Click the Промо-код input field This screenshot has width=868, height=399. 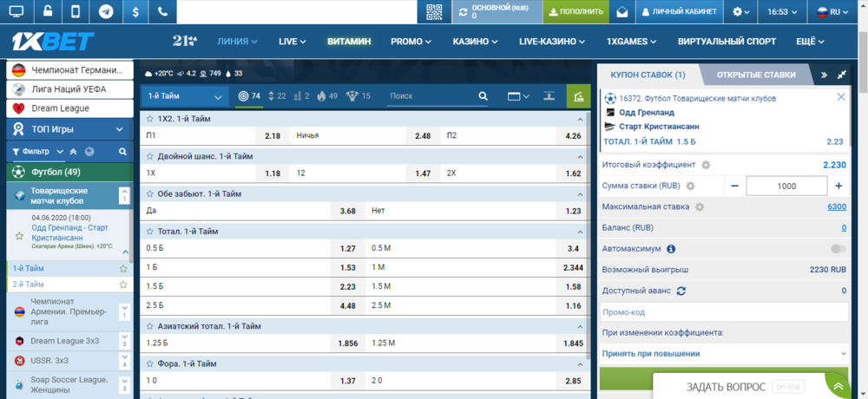point(724,312)
